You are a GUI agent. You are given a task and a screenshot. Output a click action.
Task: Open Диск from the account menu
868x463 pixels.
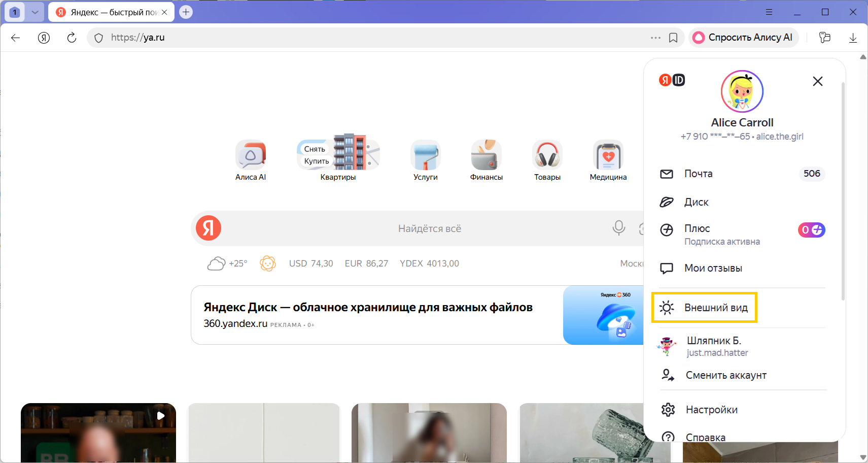click(742, 202)
